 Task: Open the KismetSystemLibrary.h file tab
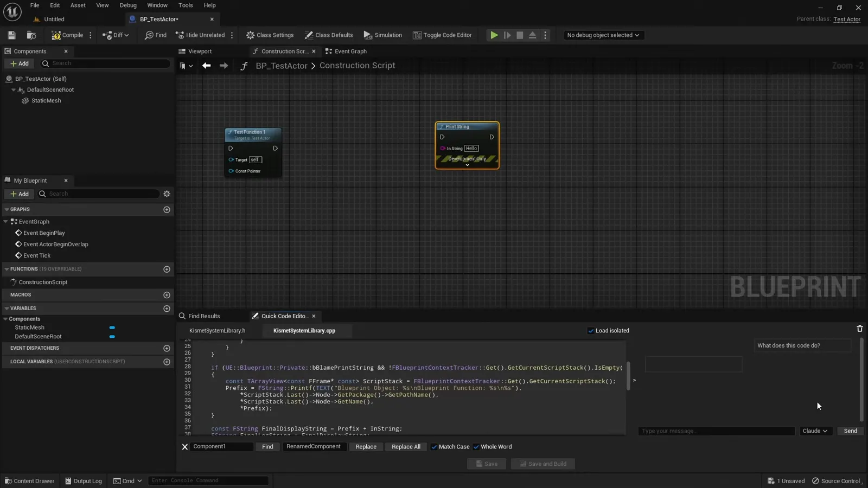point(217,331)
